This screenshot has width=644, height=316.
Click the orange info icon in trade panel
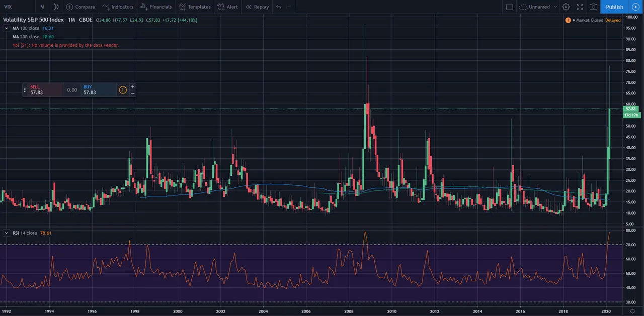click(123, 90)
